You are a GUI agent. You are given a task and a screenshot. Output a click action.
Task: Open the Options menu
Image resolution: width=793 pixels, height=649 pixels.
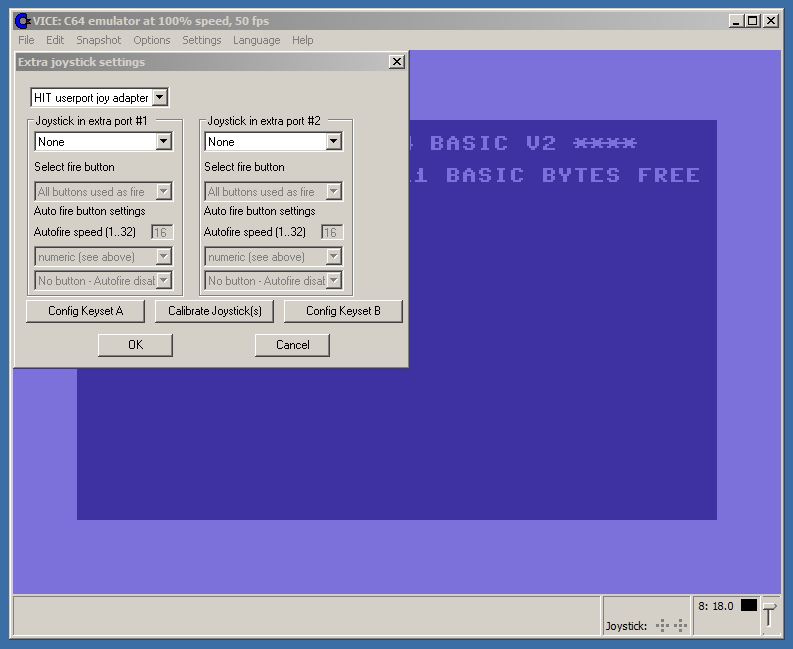point(152,40)
